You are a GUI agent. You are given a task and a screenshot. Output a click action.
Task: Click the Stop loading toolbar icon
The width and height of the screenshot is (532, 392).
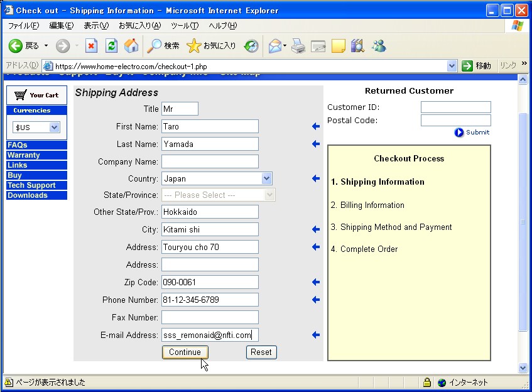coord(92,46)
